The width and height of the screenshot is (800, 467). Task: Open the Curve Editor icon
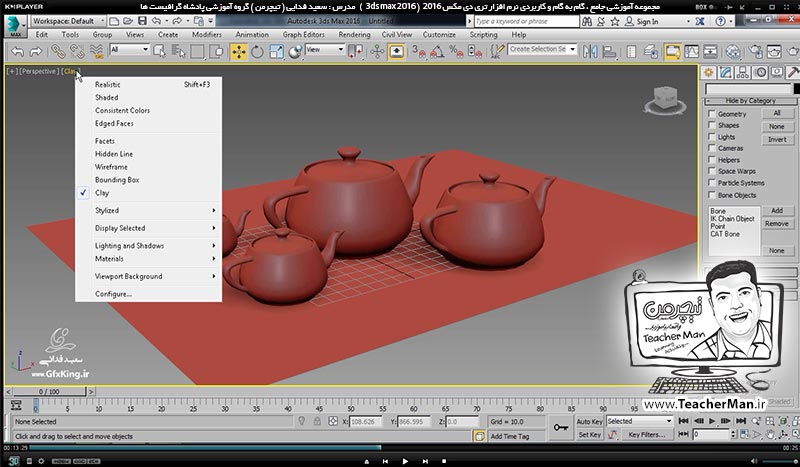pyautogui.click(x=692, y=51)
